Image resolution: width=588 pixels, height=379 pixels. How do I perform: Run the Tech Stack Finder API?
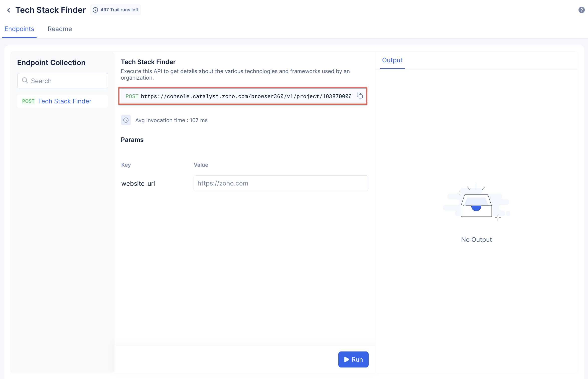[353, 359]
